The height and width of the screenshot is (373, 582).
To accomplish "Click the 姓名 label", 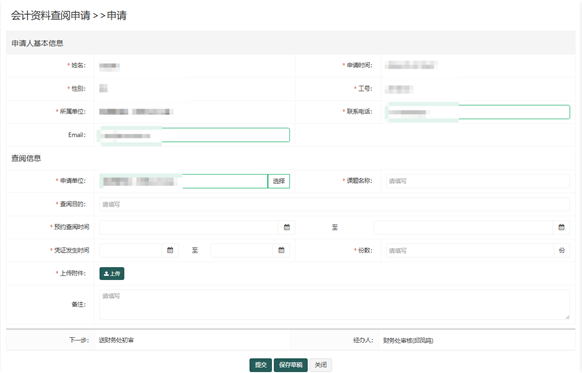I will 78,65.
